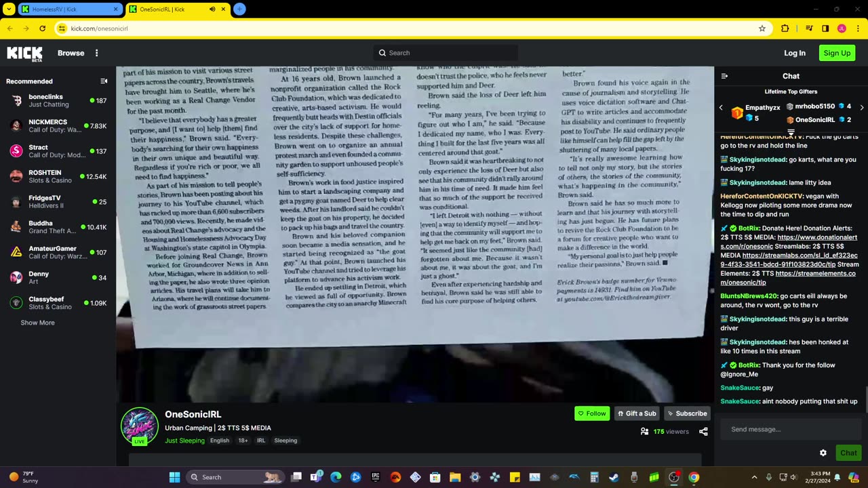
Task: Click in the Kick search field
Action: pyautogui.click(x=446, y=53)
